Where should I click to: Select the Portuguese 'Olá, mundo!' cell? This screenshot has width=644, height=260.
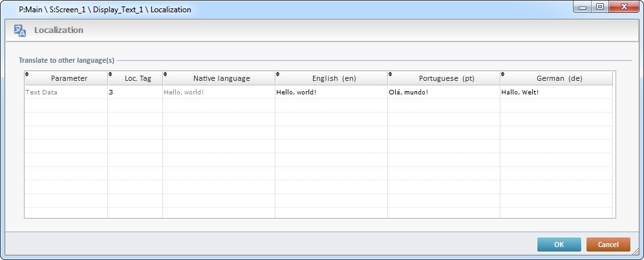point(443,92)
